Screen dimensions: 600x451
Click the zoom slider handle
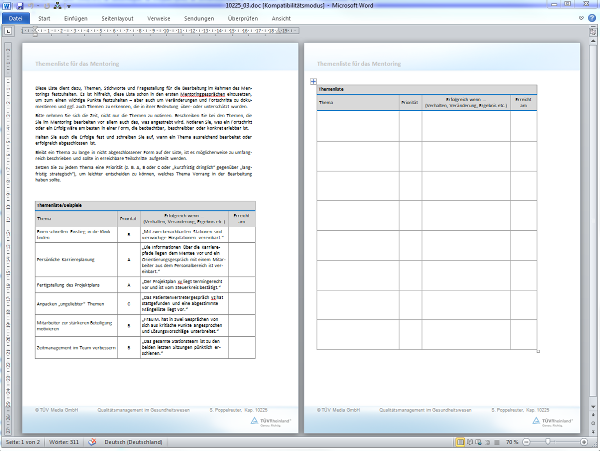pos(549,442)
